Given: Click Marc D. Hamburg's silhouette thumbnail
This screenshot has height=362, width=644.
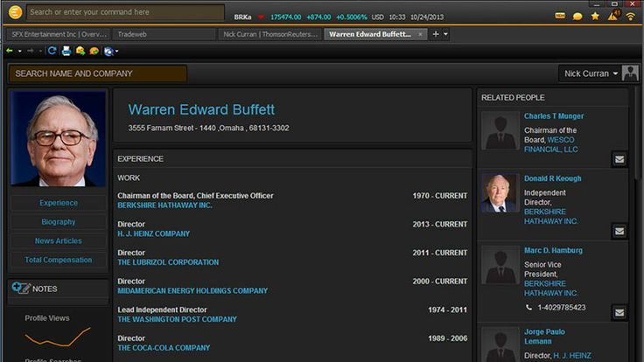Looking at the screenshot, I should pos(500,265).
